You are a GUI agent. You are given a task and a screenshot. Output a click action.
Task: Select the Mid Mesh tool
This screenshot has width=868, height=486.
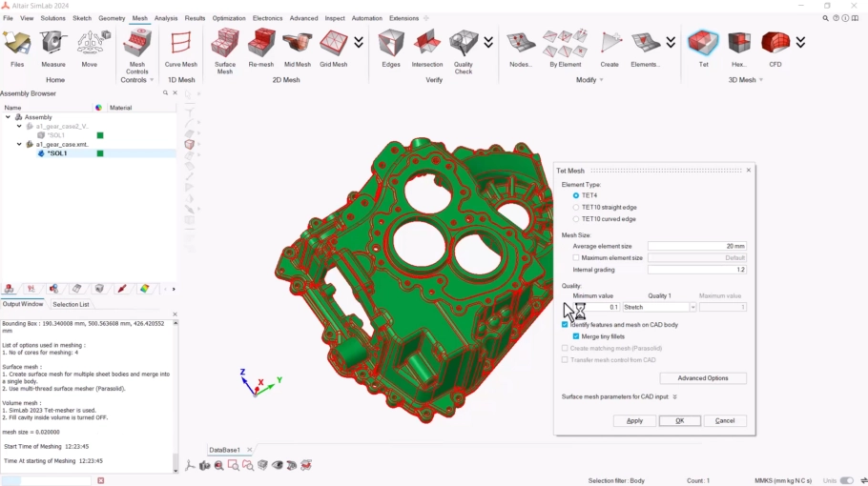point(298,49)
